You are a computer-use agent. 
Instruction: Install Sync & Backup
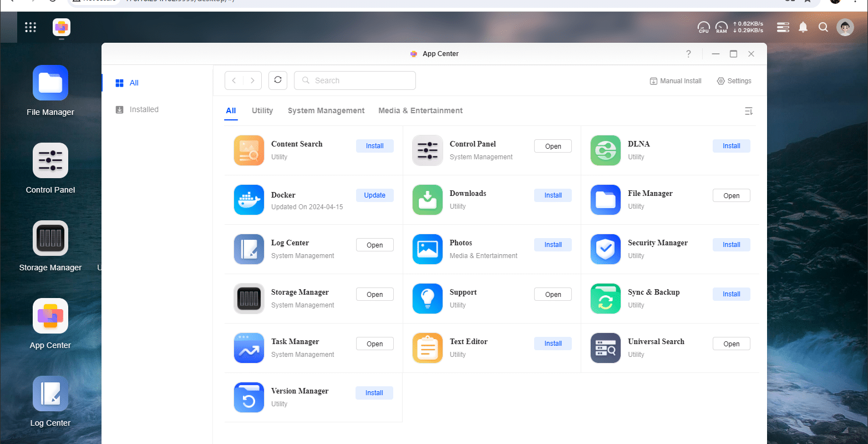pos(732,294)
